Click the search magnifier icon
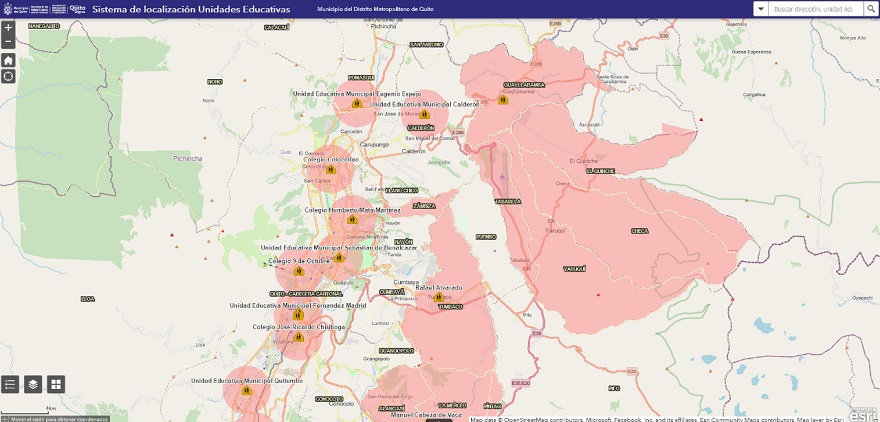 pos(870,9)
